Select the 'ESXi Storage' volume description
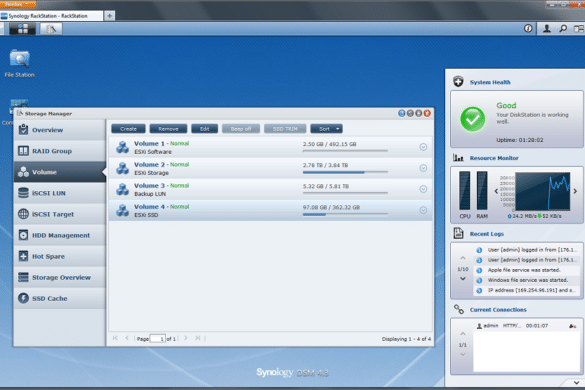The width and height of the screenshot is (585, 390). click(x=151, y=173)
